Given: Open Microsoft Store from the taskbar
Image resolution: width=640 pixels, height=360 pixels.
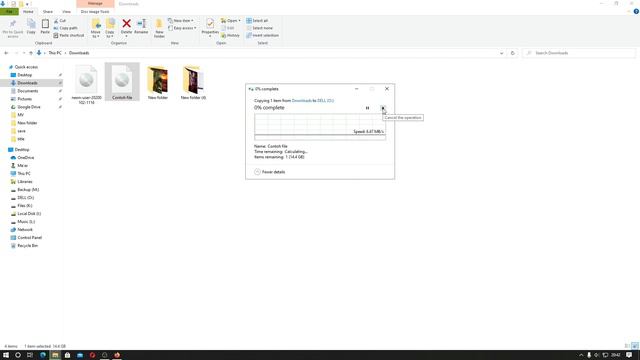Looking at the screenshot, I should click(x=67, y=355).
